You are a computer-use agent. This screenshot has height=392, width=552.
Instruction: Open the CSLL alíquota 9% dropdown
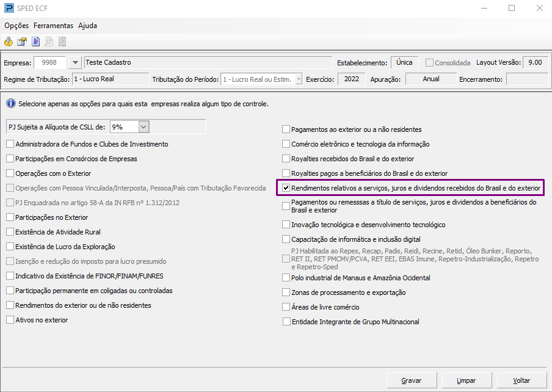click(x=143, y=126)
